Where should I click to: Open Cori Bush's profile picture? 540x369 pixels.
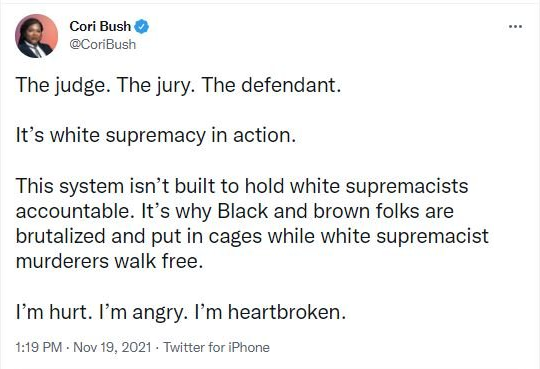tap(36, 36)
